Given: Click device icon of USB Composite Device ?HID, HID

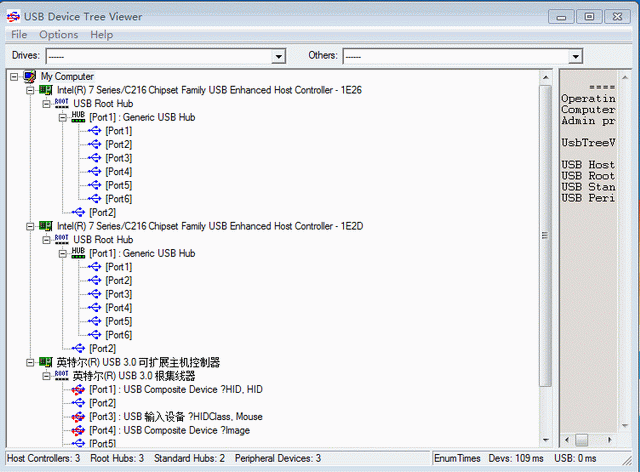Looking at the screenshot, I should tap(78, 390).
